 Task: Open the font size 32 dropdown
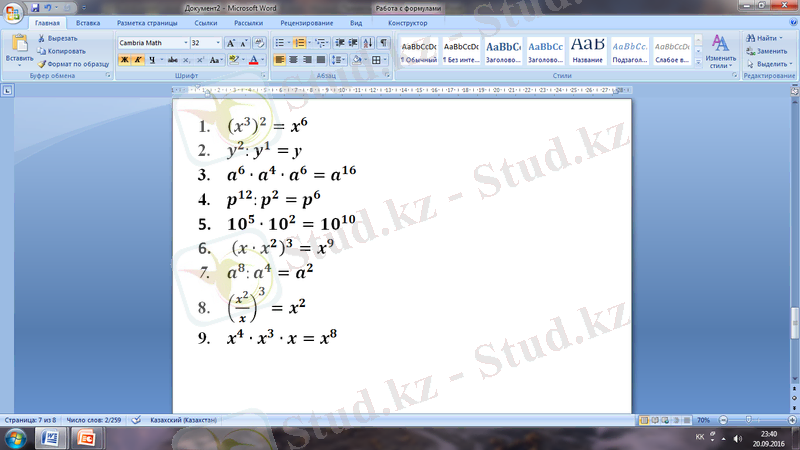(216, 43)
